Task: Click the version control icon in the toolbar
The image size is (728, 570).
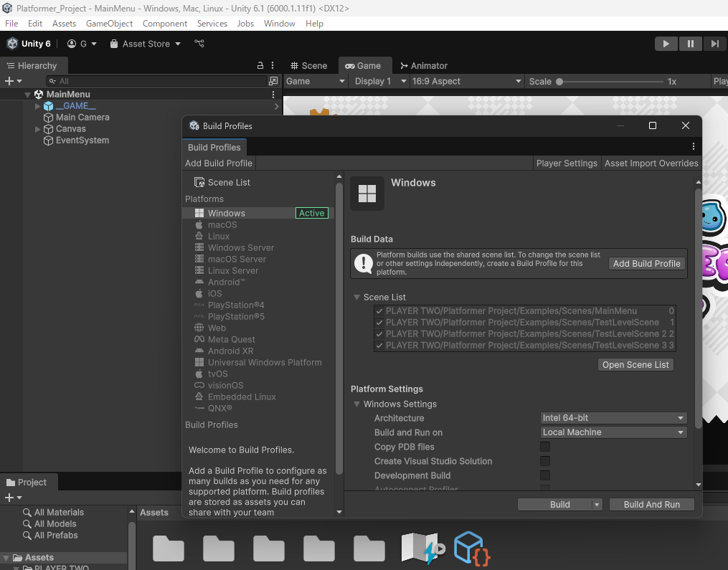Action: 199,44
